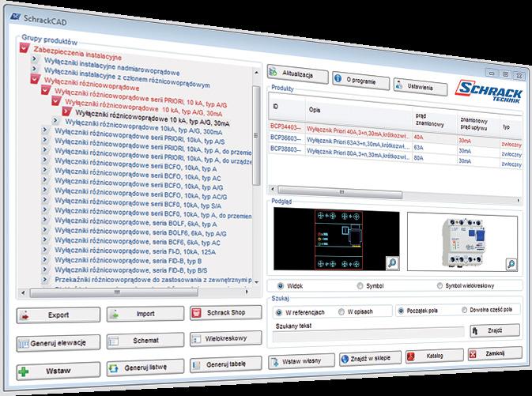Expand seria BOLF, 6kA, typ A node
Screen dimensions: 532x396
[x=45, y=220]
